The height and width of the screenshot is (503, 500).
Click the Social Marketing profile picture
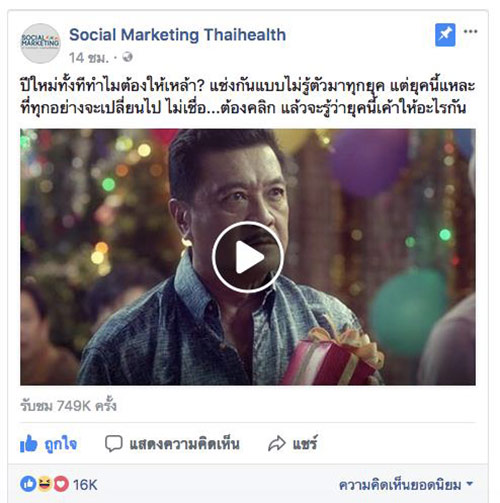41,43
